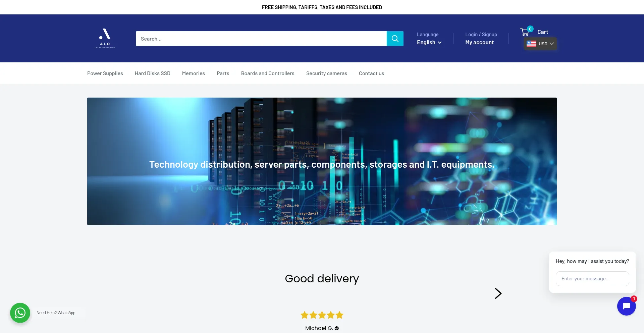644x333 pixels.
Task: Go to Hard Disks SSD category
Action: pos(152,73)
